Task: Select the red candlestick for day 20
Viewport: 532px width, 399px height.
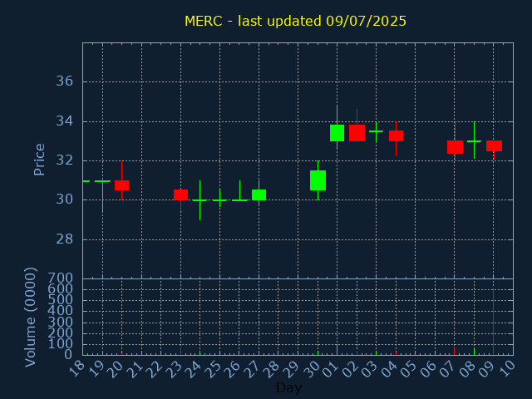Action: click(x=122, y=185)
